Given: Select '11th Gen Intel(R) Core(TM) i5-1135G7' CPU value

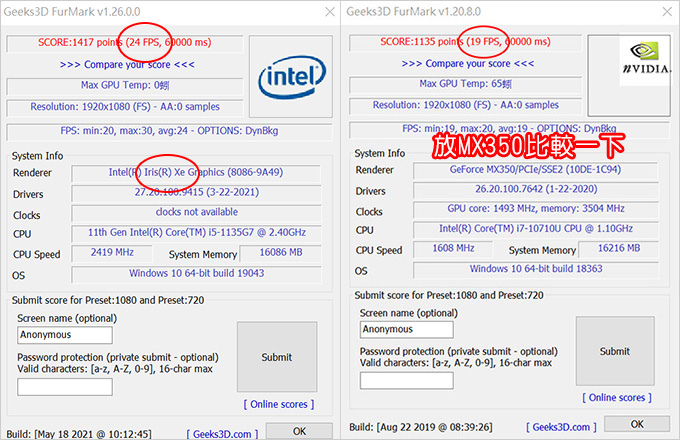Looking at the screenshot, I should [196, 232].
